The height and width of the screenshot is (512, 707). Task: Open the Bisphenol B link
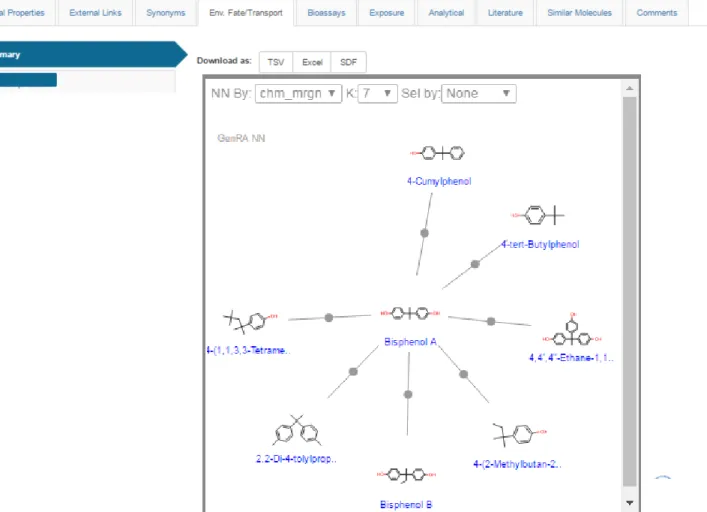click(406, 504)
